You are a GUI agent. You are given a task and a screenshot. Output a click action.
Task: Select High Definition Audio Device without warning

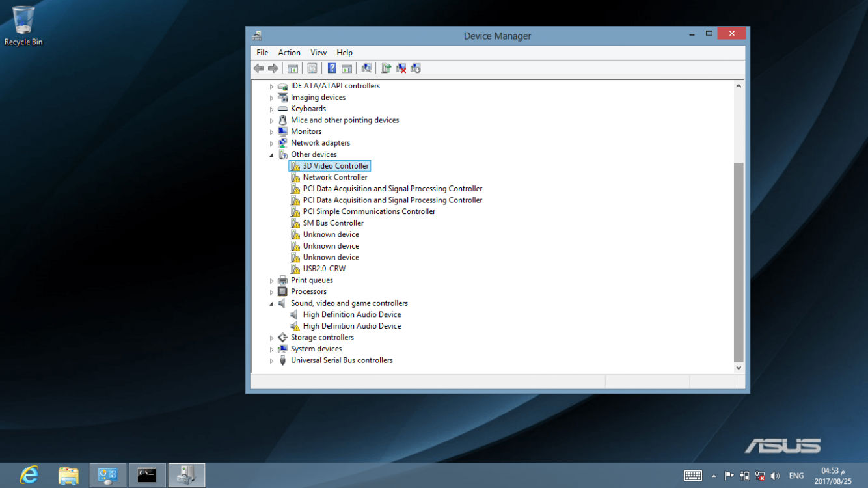tap(352, 314)
